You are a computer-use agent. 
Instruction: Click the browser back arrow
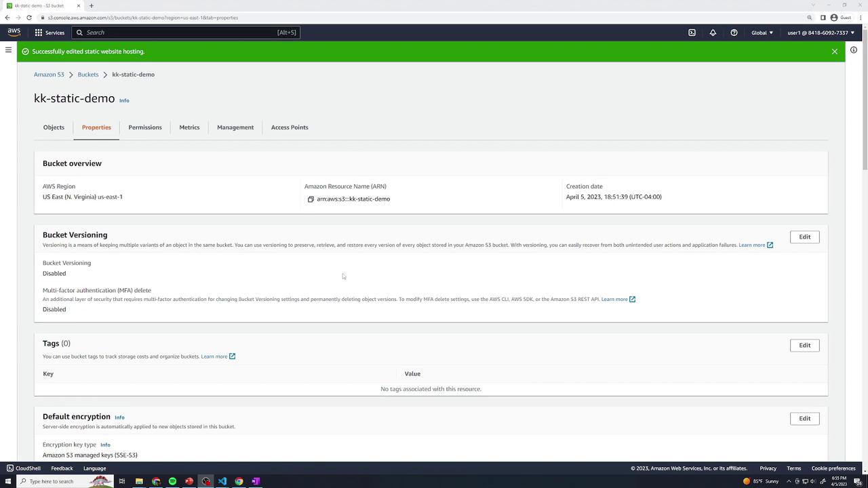pyautogui.click(x=7, y=18)
